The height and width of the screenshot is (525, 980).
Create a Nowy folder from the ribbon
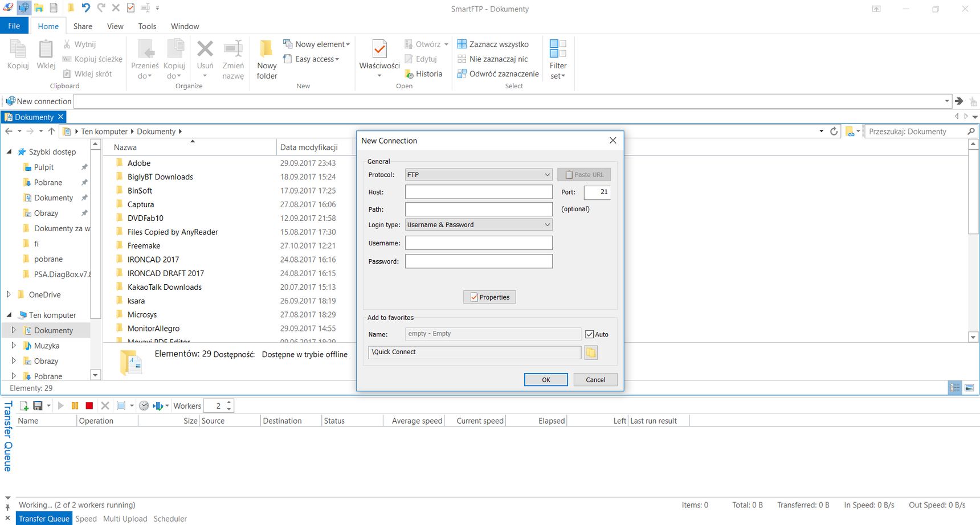tap(267, 59)
